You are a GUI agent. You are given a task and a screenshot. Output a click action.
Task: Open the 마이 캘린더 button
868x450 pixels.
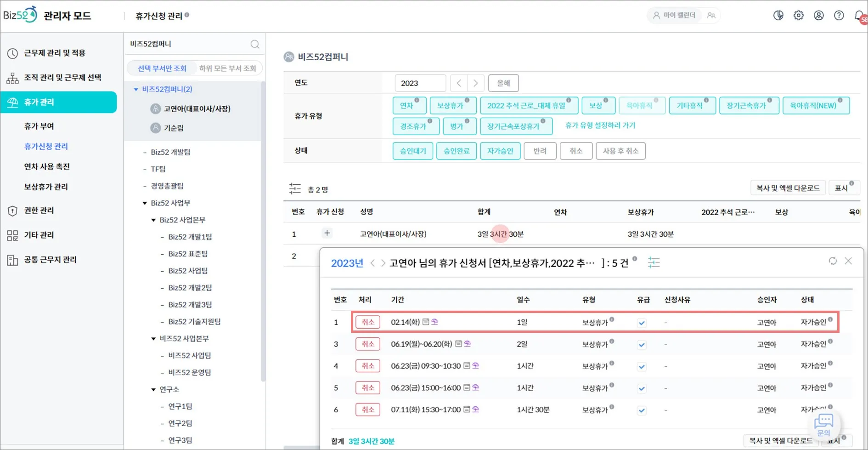[x=674, y=15]
